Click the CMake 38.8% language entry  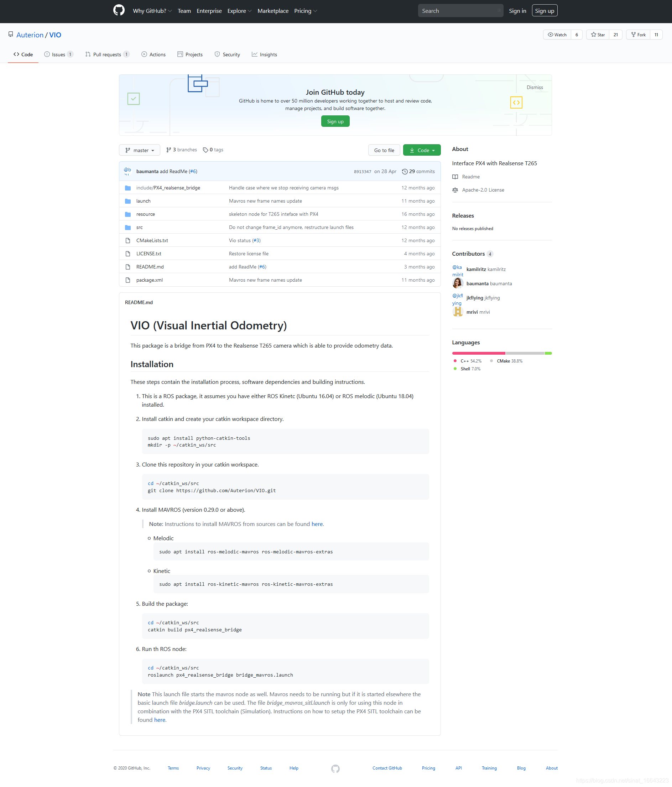pos(506,361)
